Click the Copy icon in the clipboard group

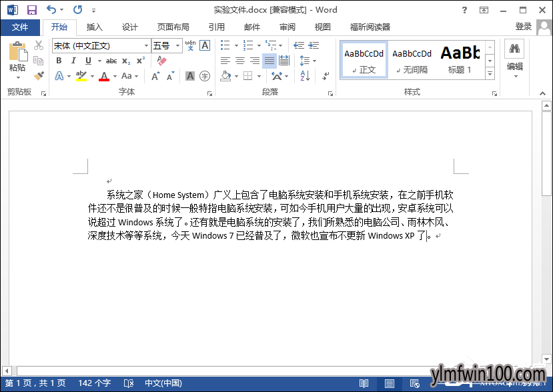[38, 61]
